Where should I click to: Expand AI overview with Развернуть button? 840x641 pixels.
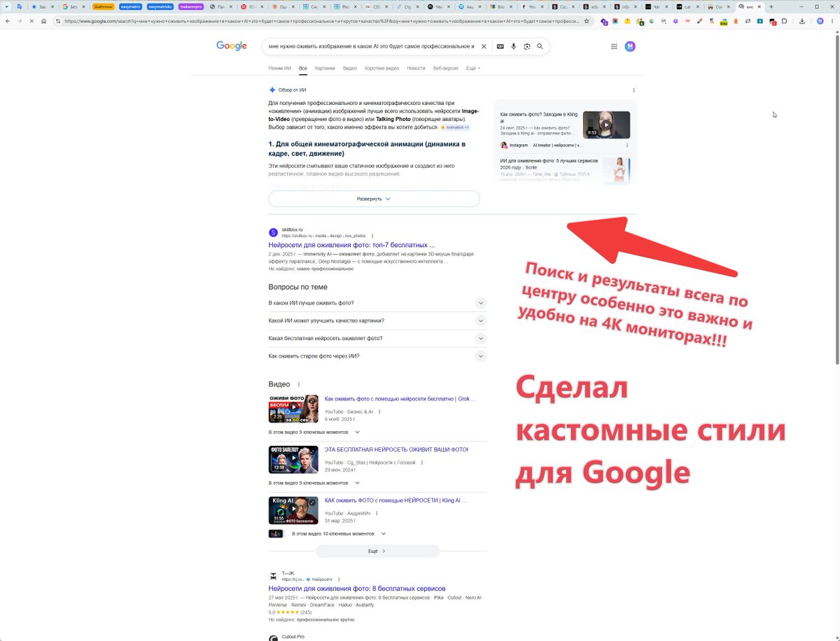pyautogui.click(x=374, y=199)
